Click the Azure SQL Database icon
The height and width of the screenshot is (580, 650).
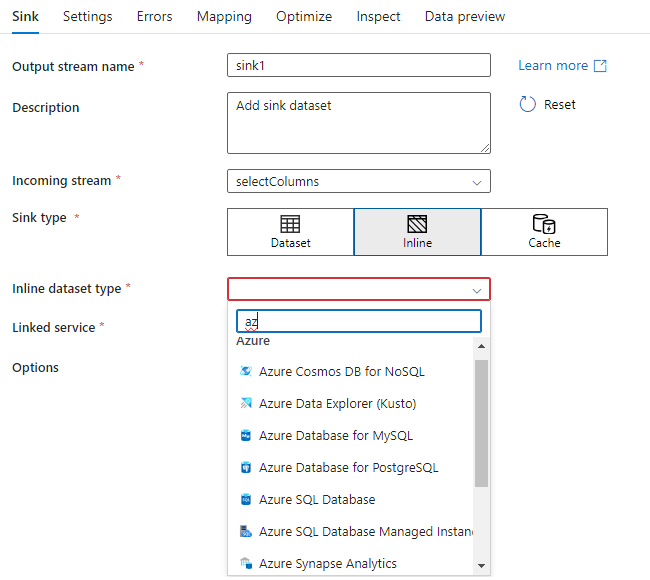[246, 500]
